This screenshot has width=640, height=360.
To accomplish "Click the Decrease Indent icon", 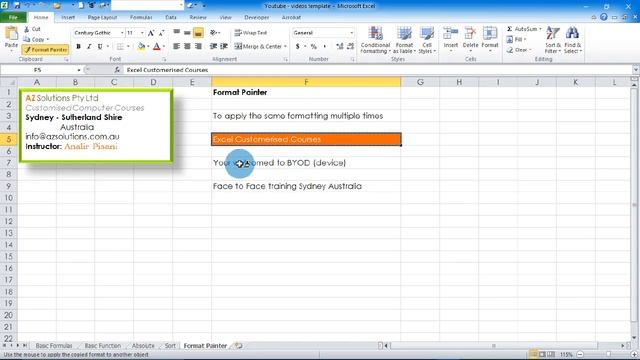I will point(213,47).
